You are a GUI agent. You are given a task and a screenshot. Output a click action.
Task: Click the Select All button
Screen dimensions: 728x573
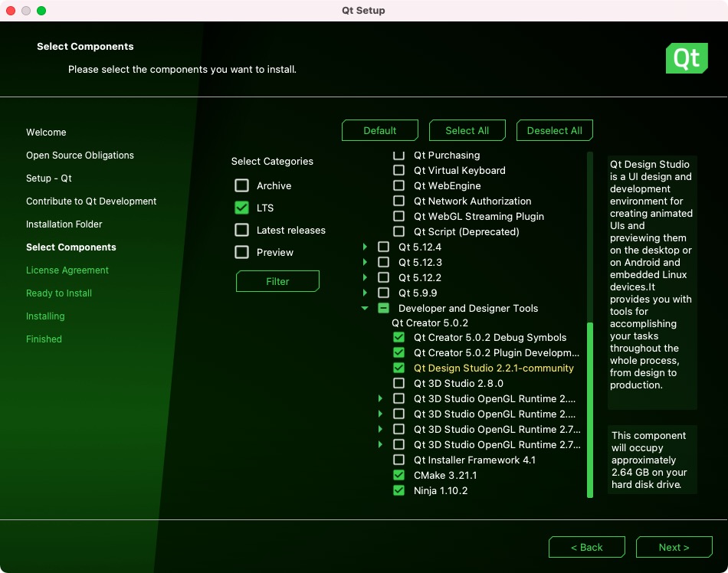point(467,130)
